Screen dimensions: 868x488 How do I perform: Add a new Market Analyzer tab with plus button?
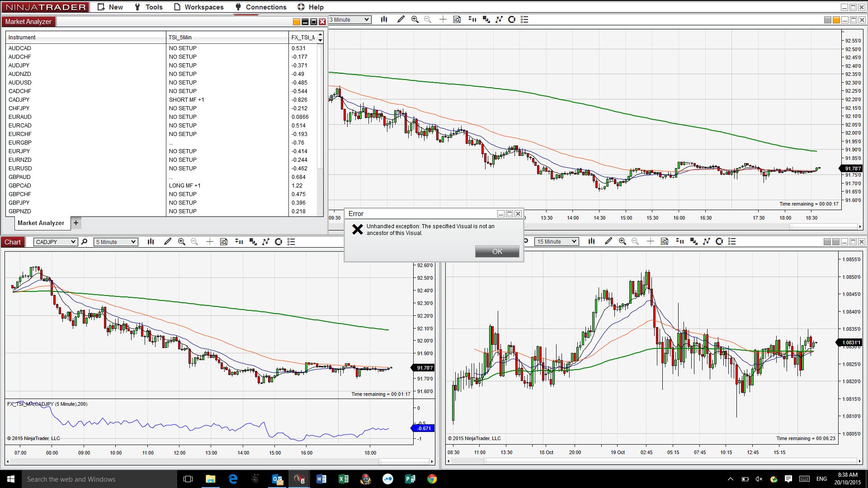pos(76,223)
